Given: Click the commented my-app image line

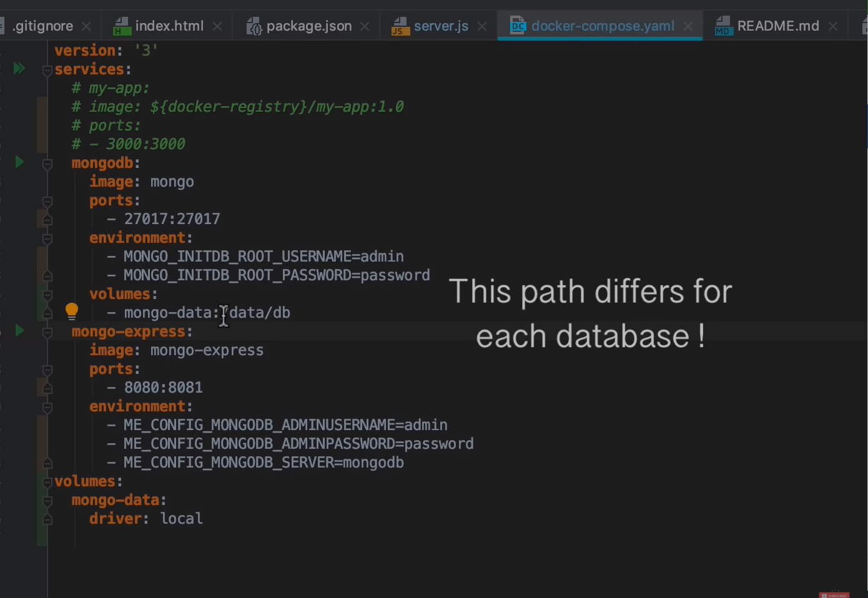Looking at the screenshot, I should pos(237,107).
